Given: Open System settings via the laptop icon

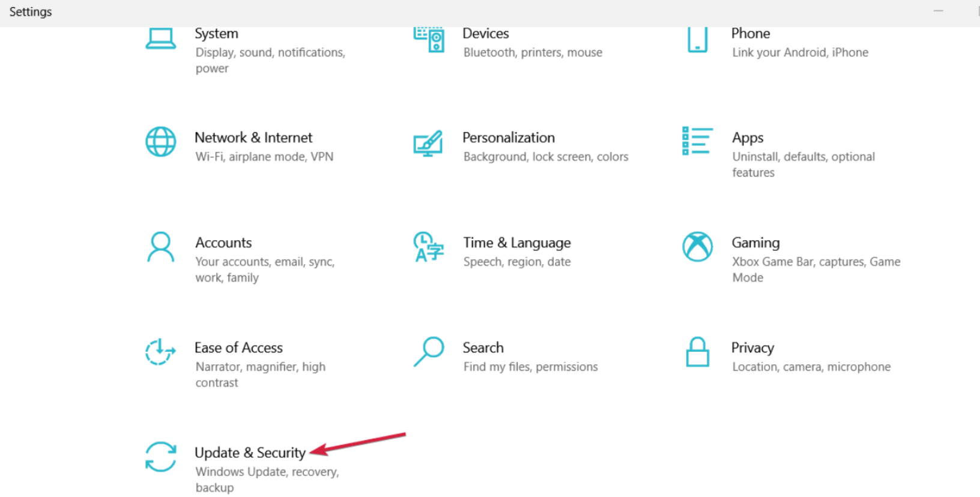Looking at the screenshot, I should [160, 37].
